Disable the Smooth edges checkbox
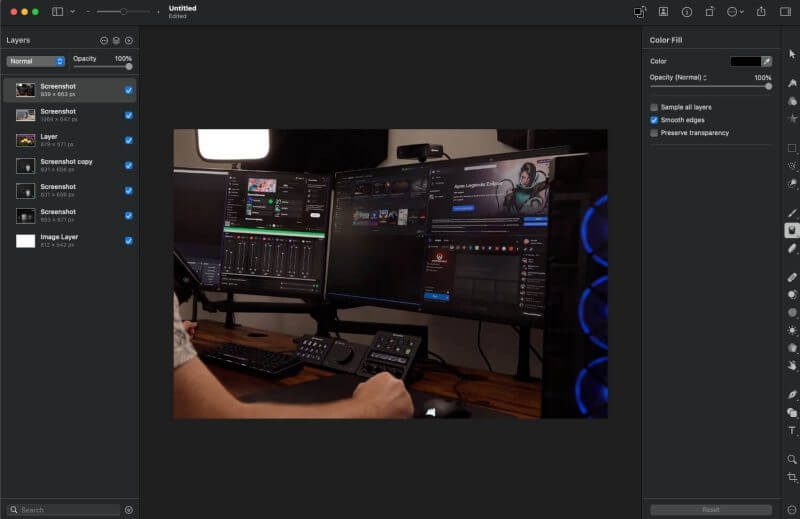This screenshot has height=519, width=800. point(654,120)
